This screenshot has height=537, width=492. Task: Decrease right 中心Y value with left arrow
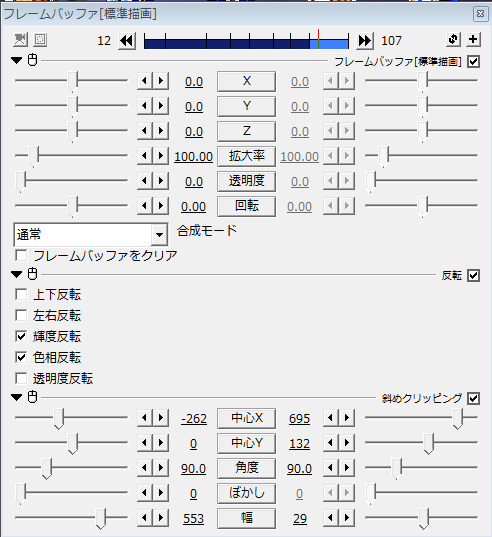pyautogui.click(x=331, y=443)
